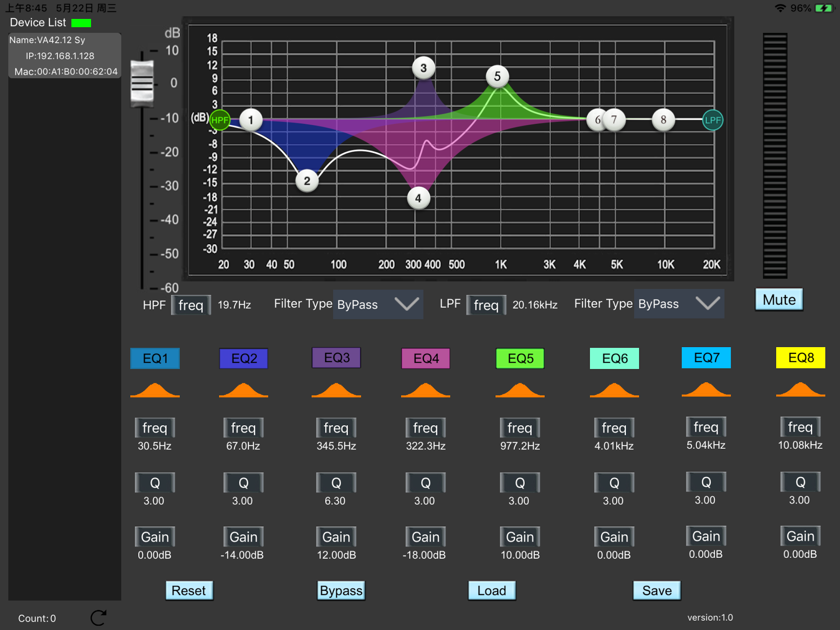
Task: Click the refresh icon beside Count
Action: 98,617
